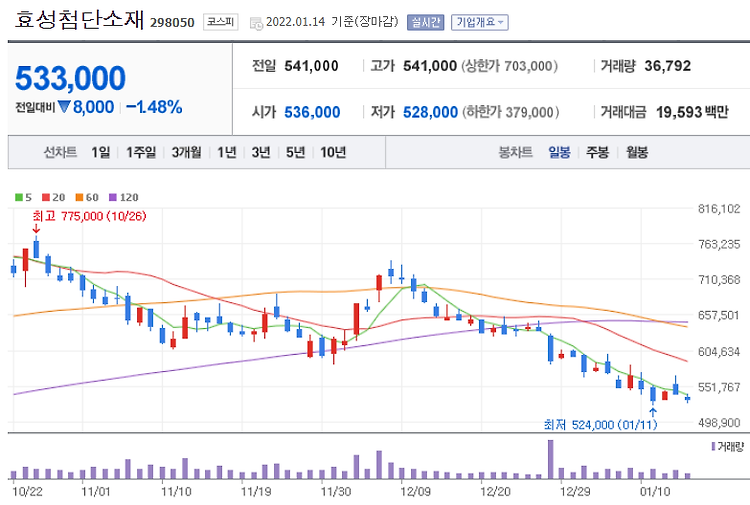Viewport: 750px width, 505px height.
Task: Select the 3년 line chart tab
Action: click(x=261, y=152)
